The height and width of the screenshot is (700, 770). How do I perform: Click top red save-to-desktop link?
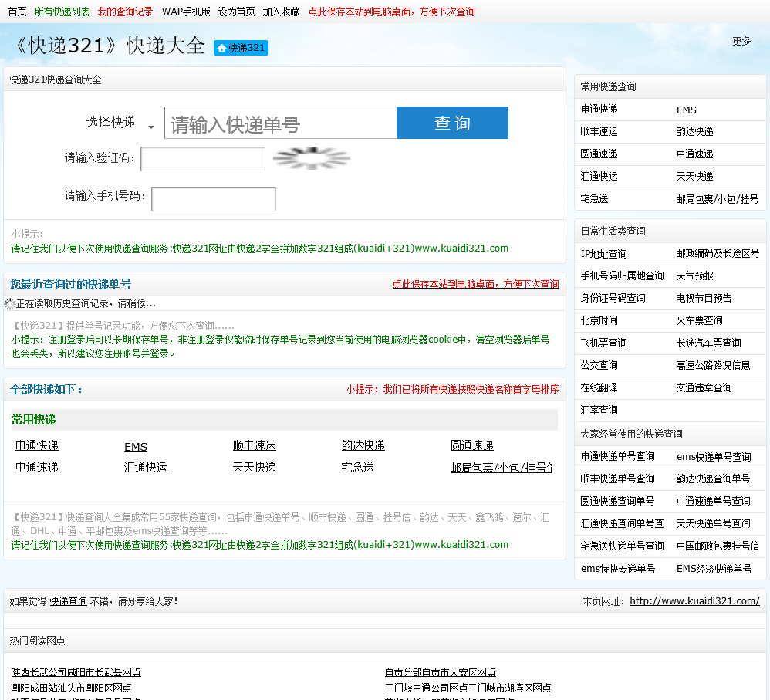[391, 12]
